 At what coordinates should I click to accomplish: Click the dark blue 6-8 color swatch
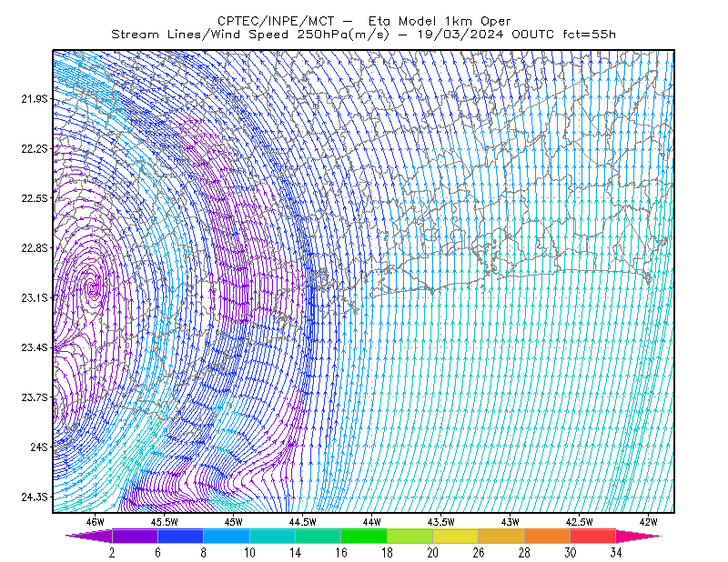180,536
